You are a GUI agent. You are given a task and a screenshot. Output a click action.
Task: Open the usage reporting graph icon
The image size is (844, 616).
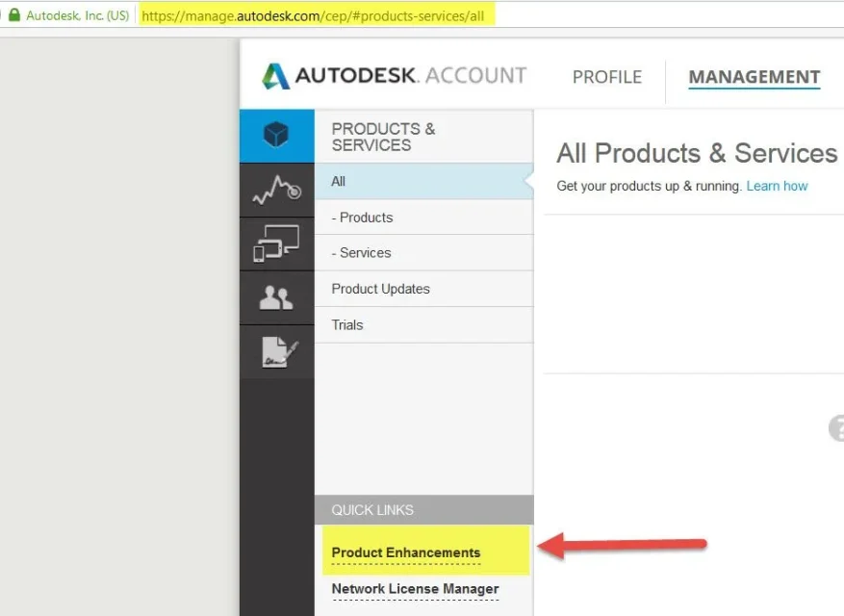tap(276, 190)
